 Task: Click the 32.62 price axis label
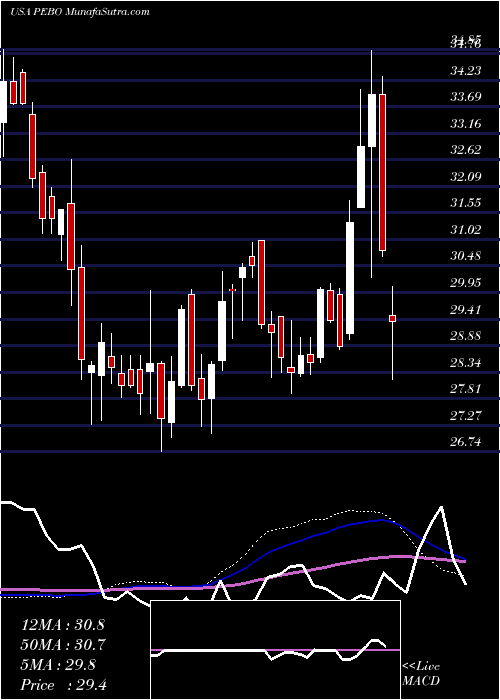point(466,150)
